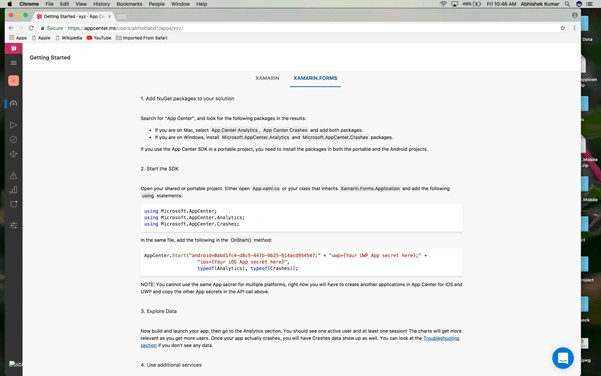Open the Test checkmark-circle icon in sidebar
The height and width of the screenshot is (376, 601).
pos(13,140)
